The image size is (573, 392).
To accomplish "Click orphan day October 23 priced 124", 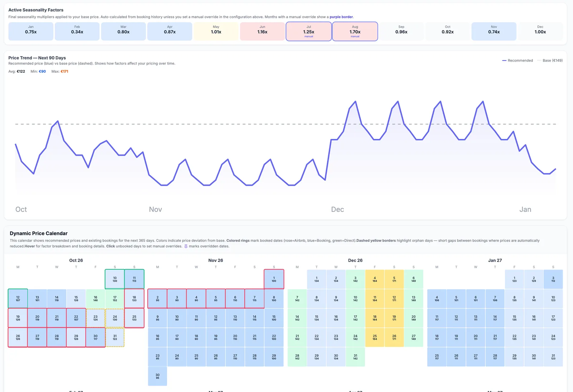I will [95, 318].
